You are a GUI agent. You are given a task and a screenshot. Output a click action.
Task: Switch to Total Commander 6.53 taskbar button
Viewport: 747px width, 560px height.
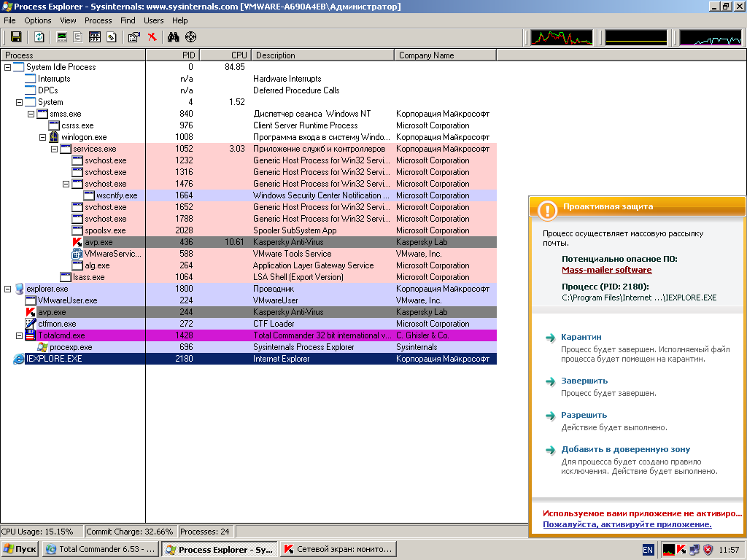pyautogui.click(x=100, y=550)
